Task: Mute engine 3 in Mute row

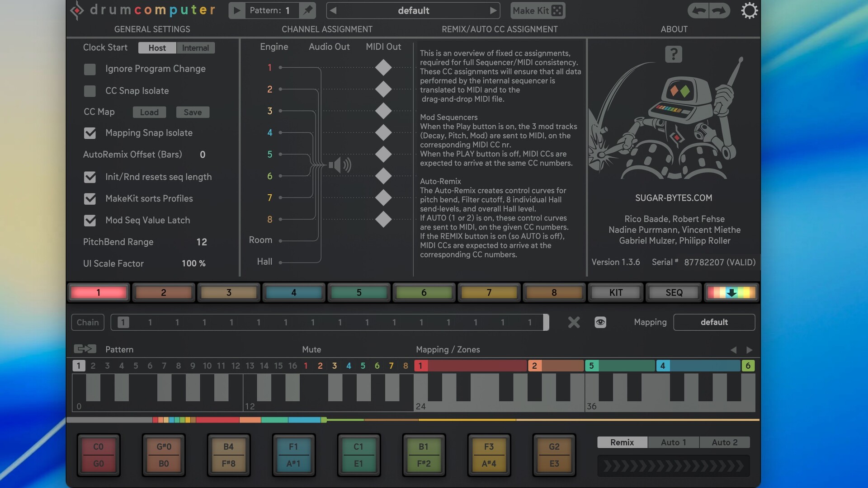Action: (335, 366)
